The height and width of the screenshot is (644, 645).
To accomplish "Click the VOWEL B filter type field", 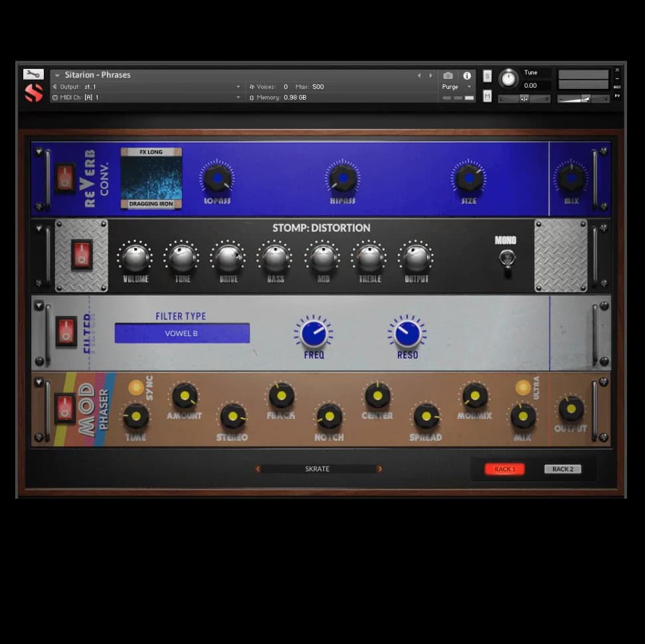I will click(x=182, y=333).
